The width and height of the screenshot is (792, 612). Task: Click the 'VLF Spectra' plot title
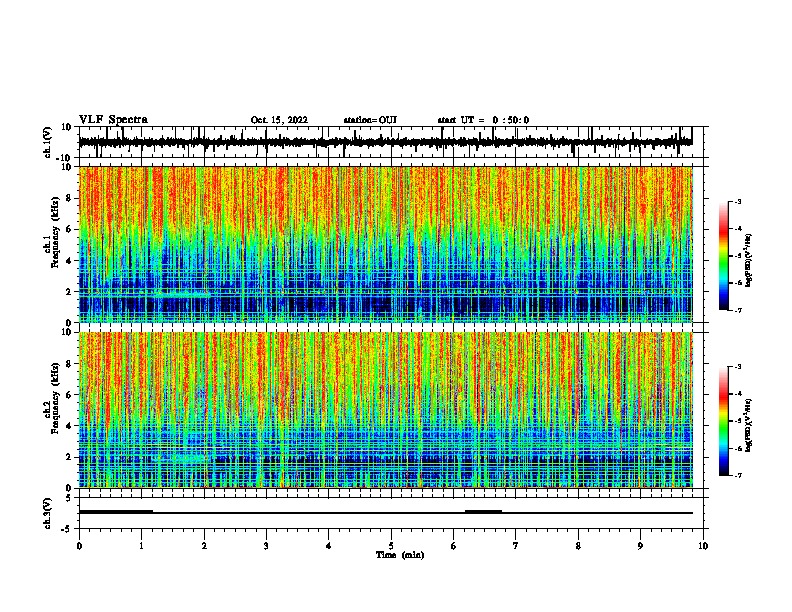[113, 120]
